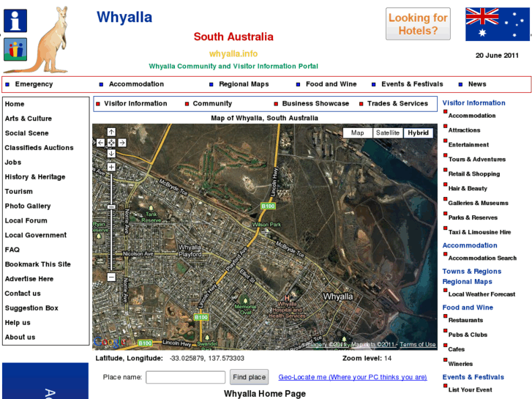
Task: Open the Restaurants link
Action: pyautogui.click(x=465, y=320)
